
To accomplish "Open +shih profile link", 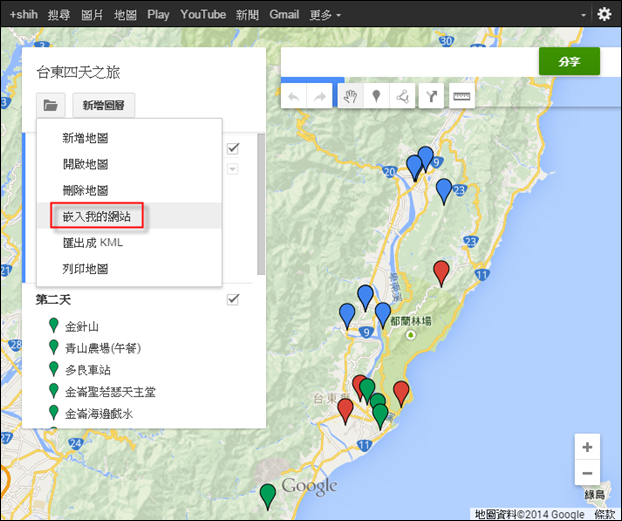I will coord(23,15).
